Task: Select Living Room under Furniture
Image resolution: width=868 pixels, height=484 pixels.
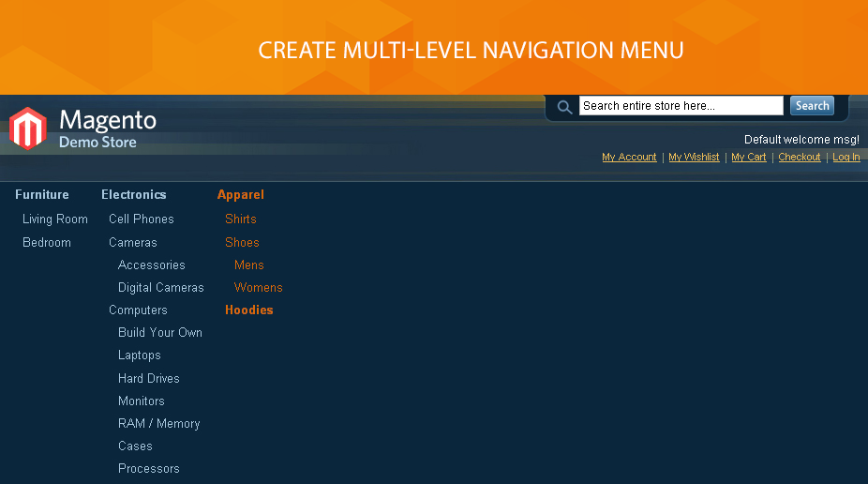Action: (54, 219)
